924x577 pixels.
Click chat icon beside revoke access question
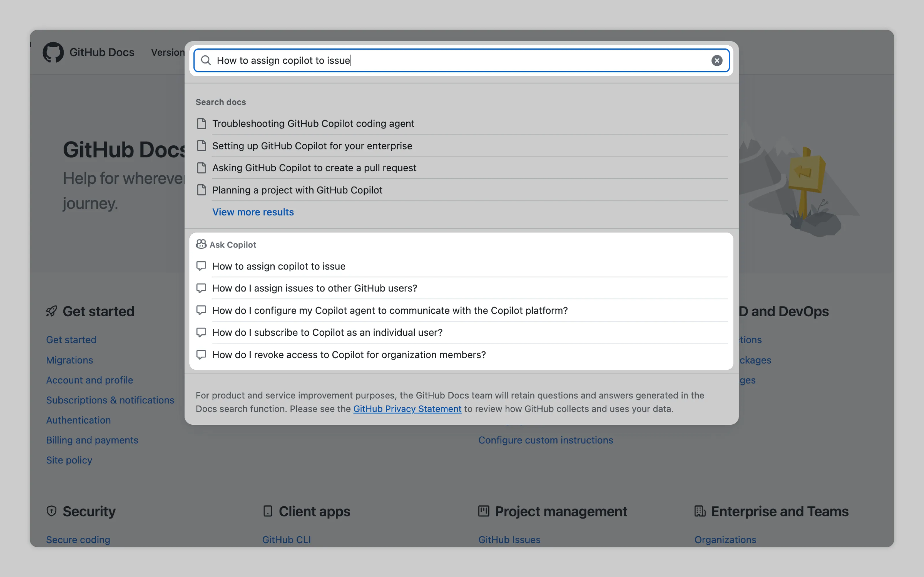pyautogui.click(x=201, y=355)
